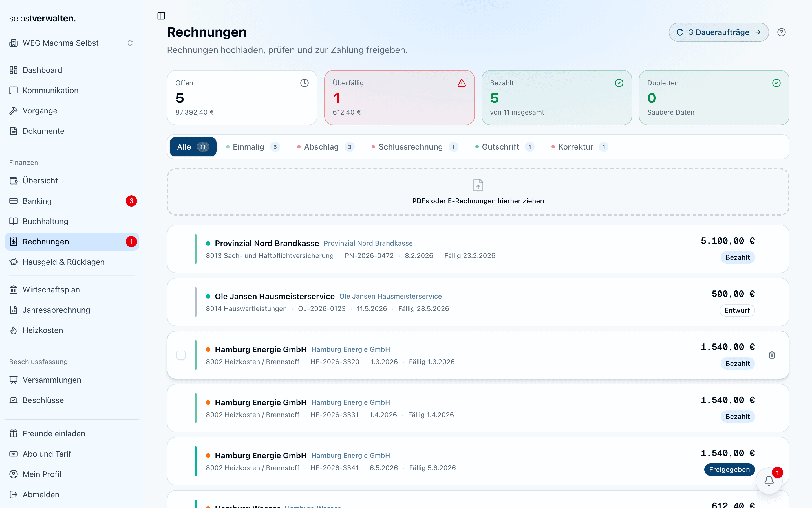812x508 pixels.
Task: Click the Abmelden logout icon
Action: [x=14, y=494]
